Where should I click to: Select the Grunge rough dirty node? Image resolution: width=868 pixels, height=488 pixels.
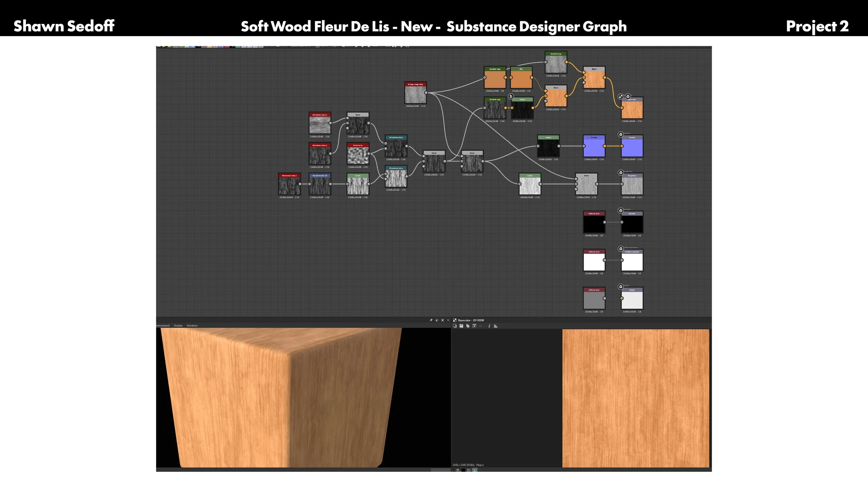coord(415,93)
